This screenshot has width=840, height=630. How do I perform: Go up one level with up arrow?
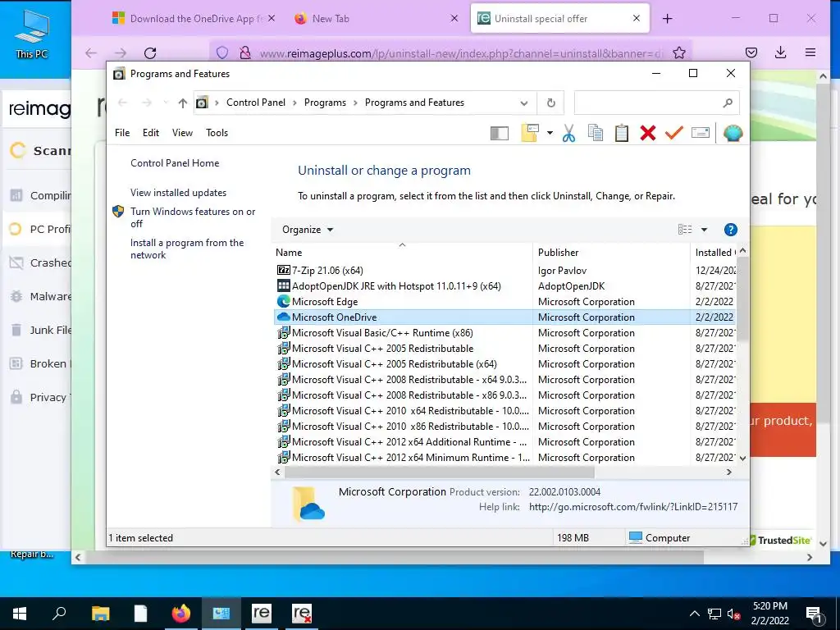tap(183, 103)
